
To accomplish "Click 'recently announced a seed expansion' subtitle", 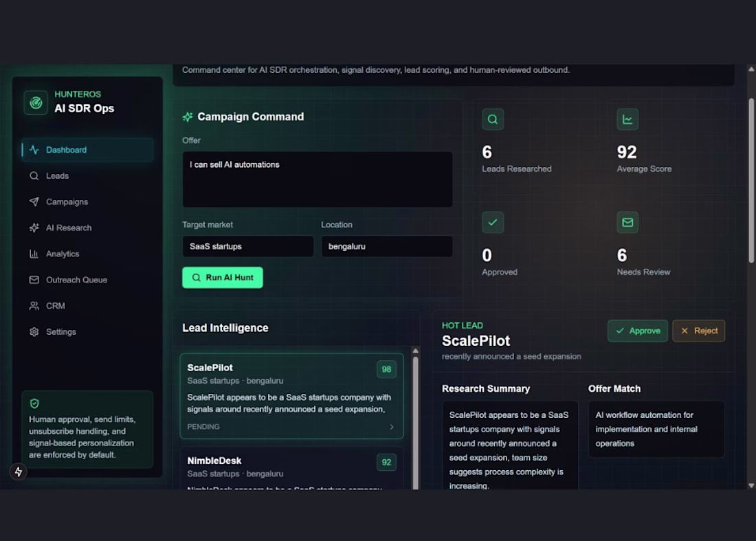I will 511,356.
